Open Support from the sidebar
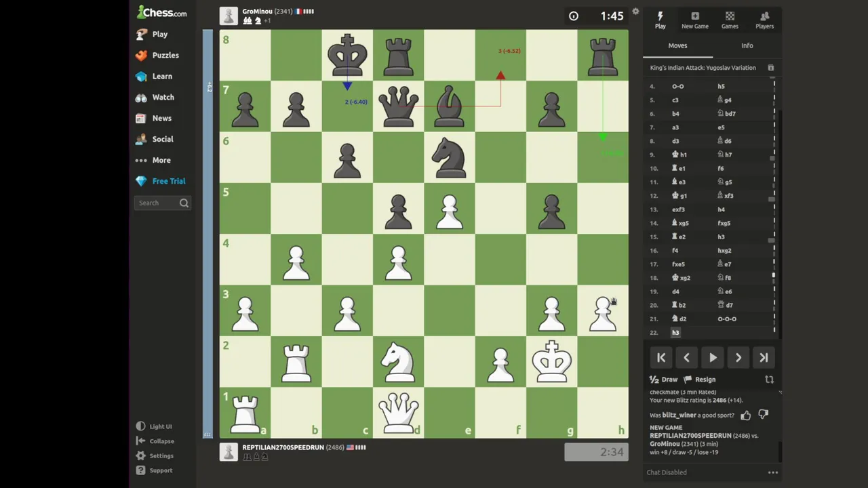Viewport: 868px width, 488px height. point(154,470)
